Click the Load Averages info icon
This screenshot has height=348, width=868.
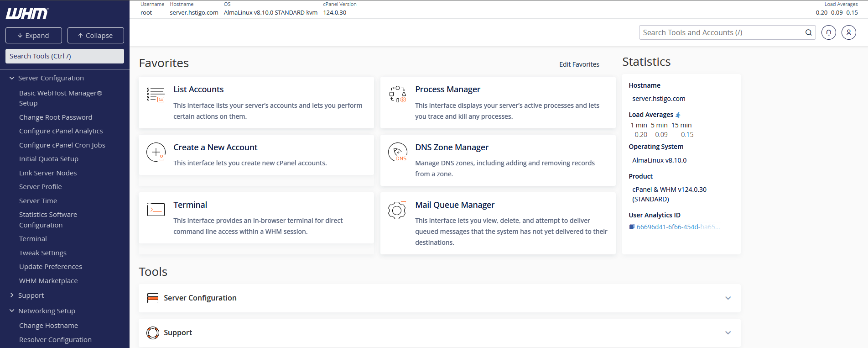pos(678,115)
